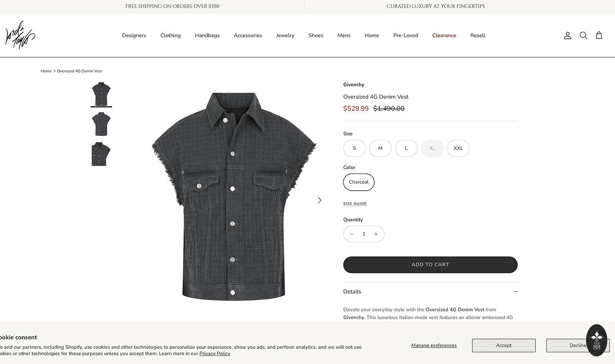This screenshot has width=615, height=364.
Task: Select the Charcoal color option
Action: (x=359, y=182)
